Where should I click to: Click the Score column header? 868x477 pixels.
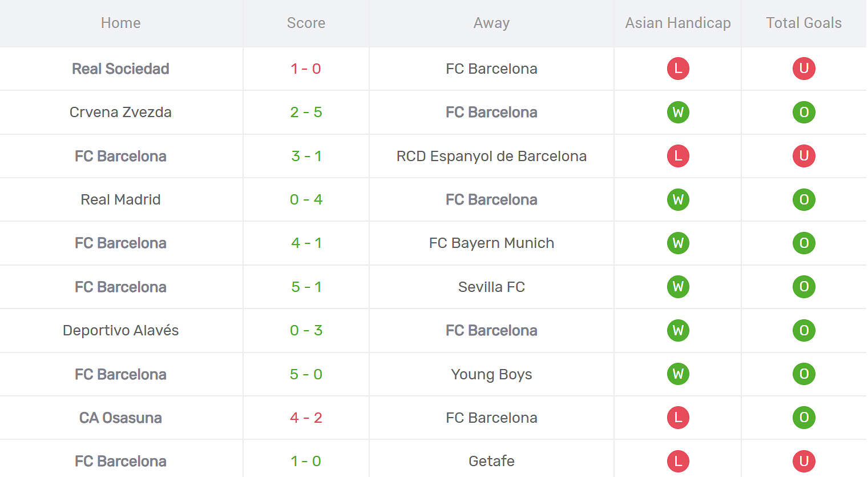[306, 23]
